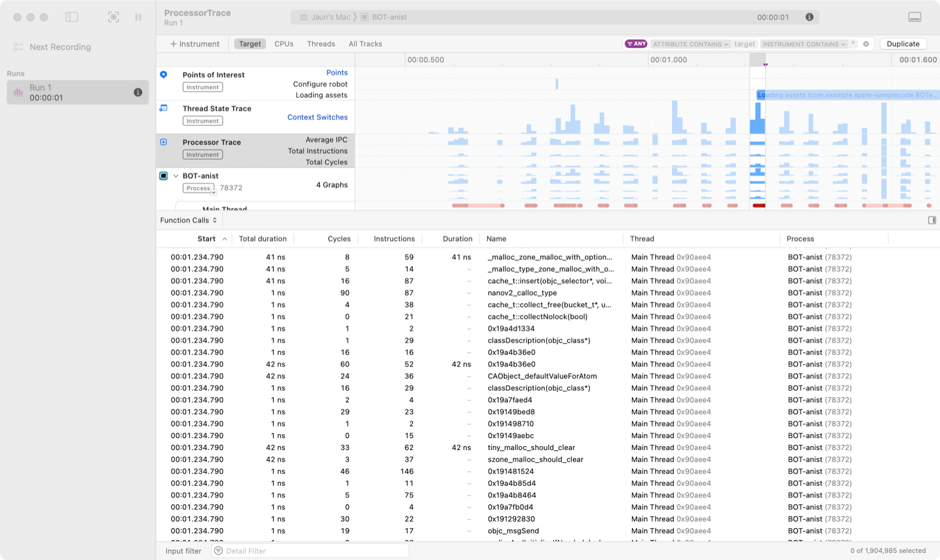Image resolution: width=940 pixels, height=560 pixels.
Task: Toggle the bottom detail pane visibility
Action: pyautogui.click(x=914, y=17)
